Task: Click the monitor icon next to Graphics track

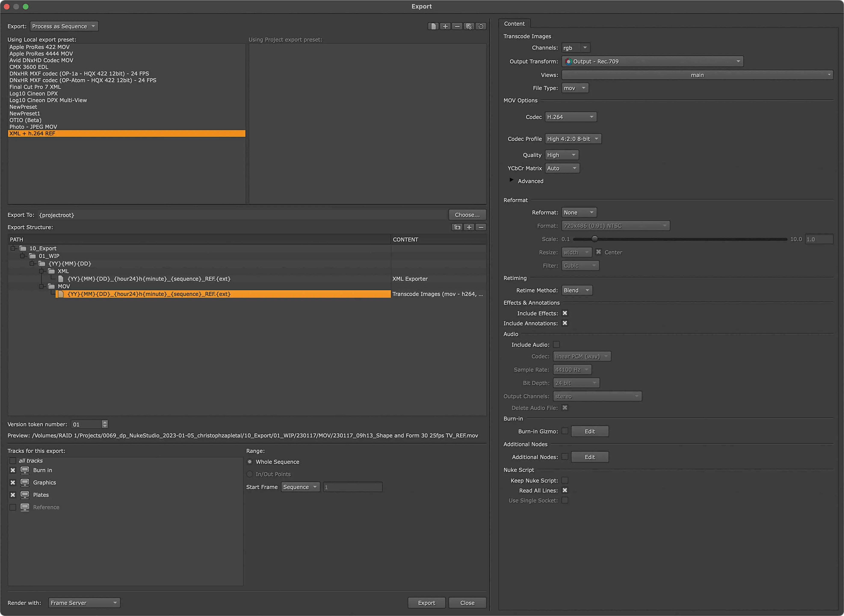Action: point(25,483)
